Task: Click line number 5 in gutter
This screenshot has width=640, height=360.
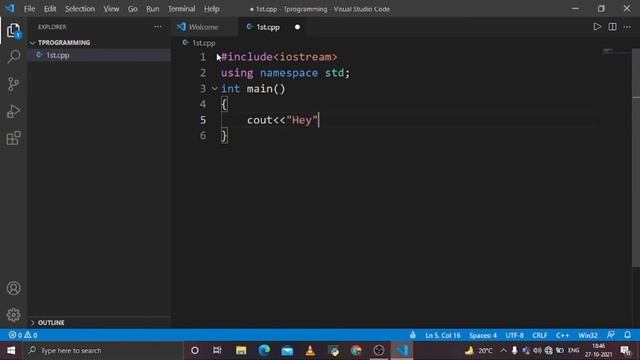Action: point(203,120)
